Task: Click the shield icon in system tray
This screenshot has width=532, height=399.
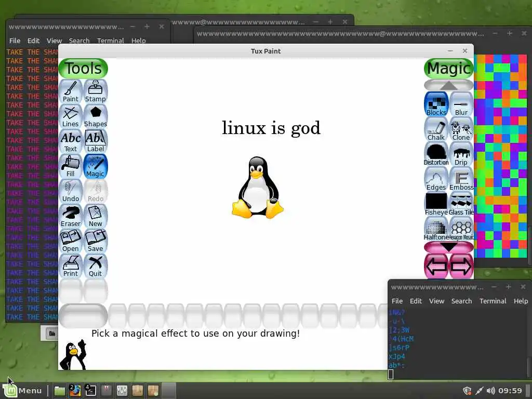Action: pyautogui.click(x=467, y=391)
